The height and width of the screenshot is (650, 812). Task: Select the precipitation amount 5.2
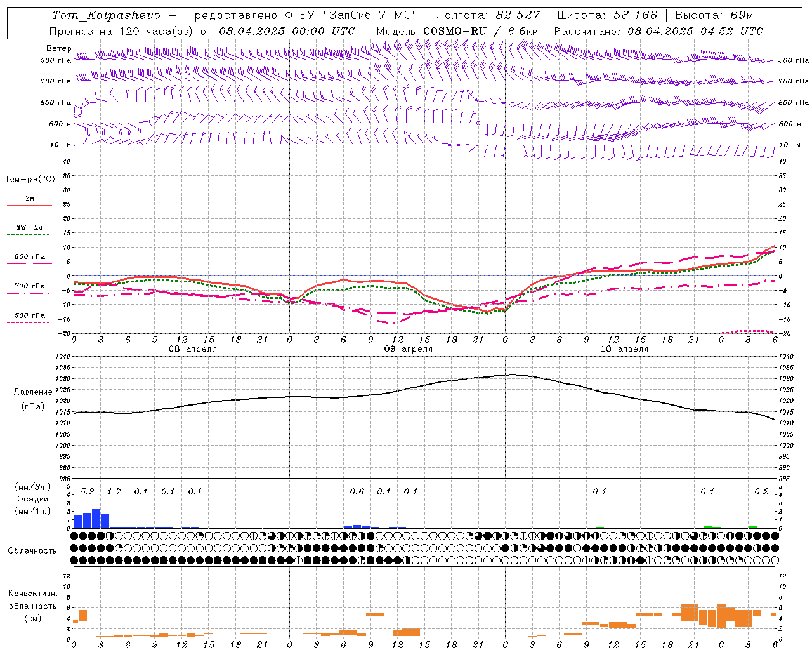[87, 491]
